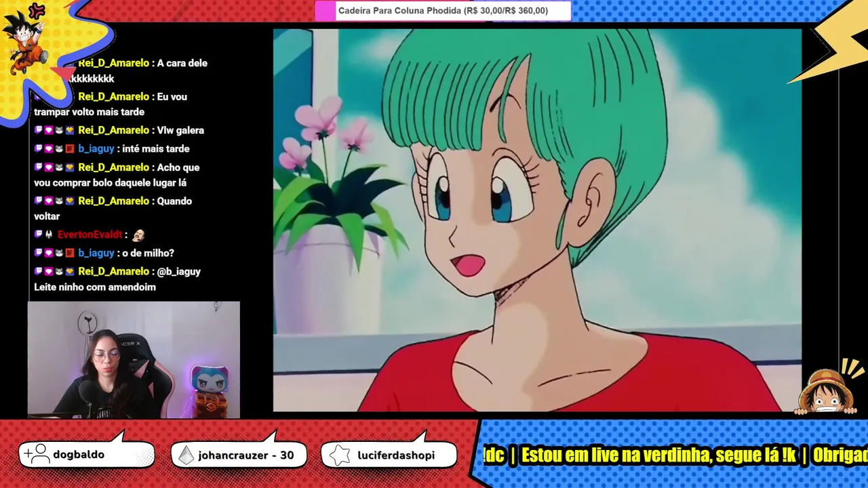868x488 pixels.
Task: Click the username Rei_D_Amarelo before 'Vlw galera'
Action: coord(113,130)
